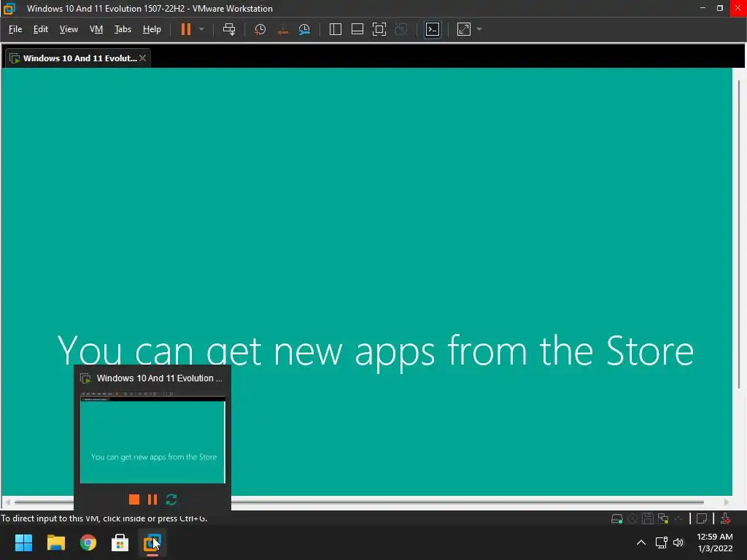Send Ctrl+Alt+Del to the VM
The image size is (747, 560).
(229, 29)
